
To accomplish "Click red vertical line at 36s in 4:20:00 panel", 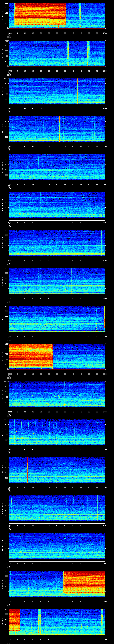I will pyautogui.click(x=67, y=167).
